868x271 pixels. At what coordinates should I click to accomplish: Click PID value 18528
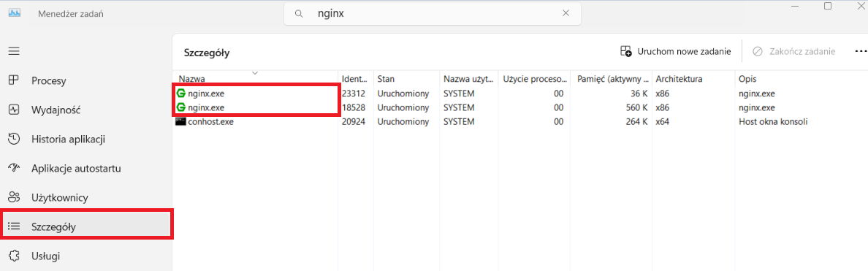click(354, 107)
